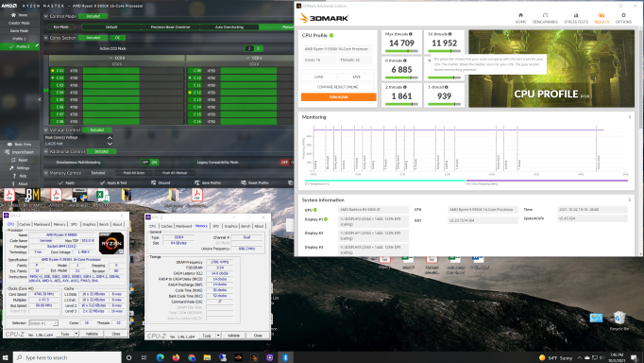Open Ryzen Master Help
The height and width of the screenshot is (363, 644).
(19, 176)
